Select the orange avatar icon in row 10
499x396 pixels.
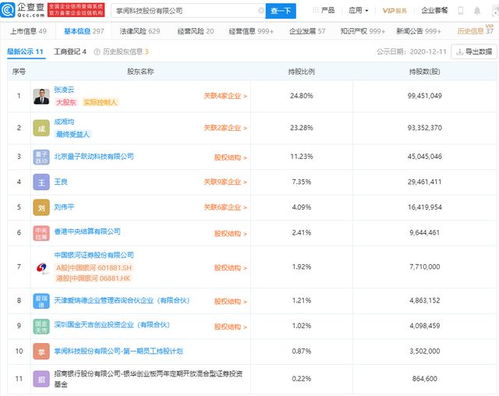41,351
